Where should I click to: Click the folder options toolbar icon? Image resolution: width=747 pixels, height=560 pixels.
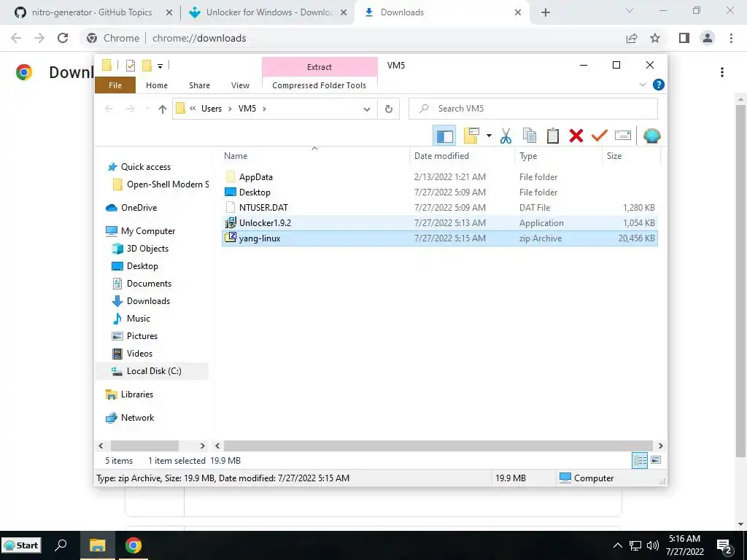tap(472, 136)
